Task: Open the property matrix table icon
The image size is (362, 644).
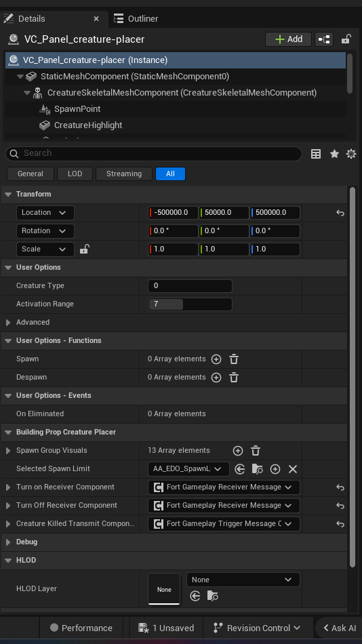Action: [316, 154]
